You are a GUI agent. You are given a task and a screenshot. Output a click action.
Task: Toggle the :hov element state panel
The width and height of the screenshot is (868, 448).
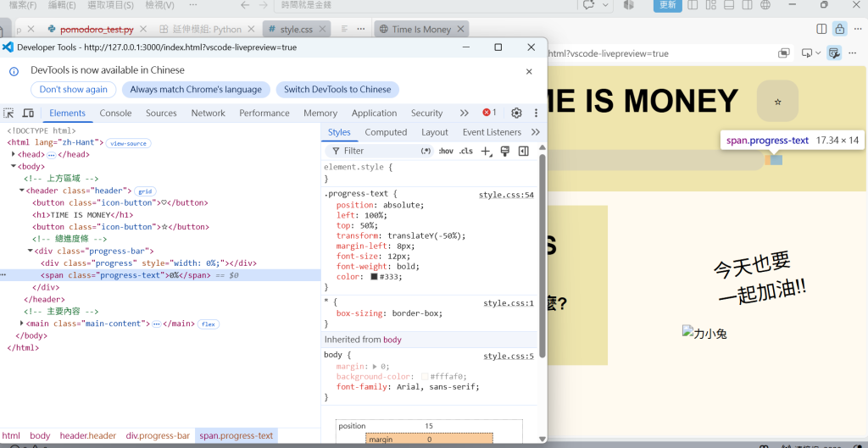click(x=446, y=151)
